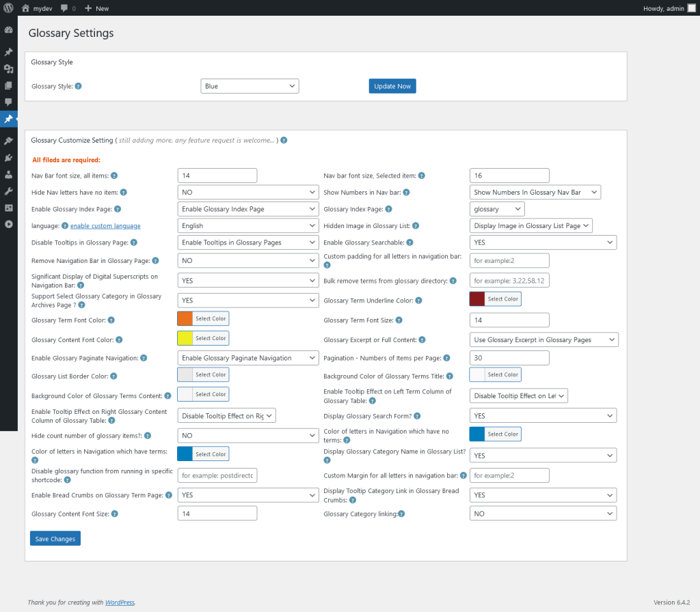Focus Pagination items per page field showing 30
This screenshot has height=612, width=700.
pos(509,358)
